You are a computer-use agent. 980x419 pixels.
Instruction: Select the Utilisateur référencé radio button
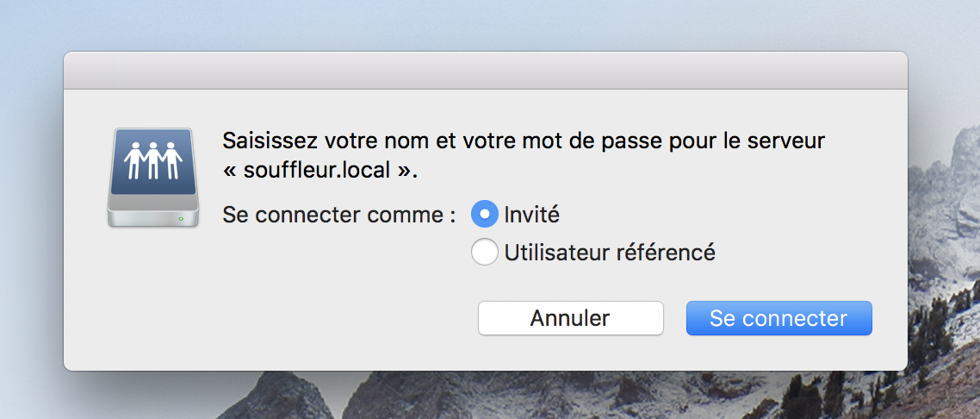tap(484, 252)
